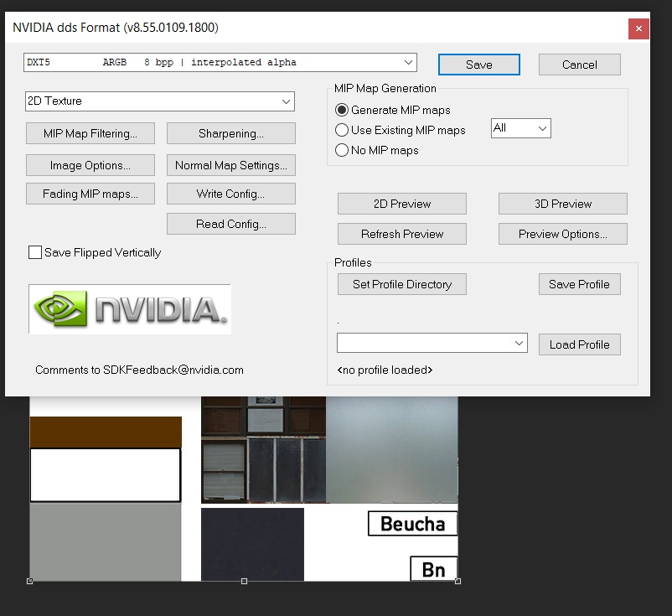Image resolution: width=672 pixels, height=616 pixels.
Task: Click the Bn label in the canvas
Action: click(434, 569)
